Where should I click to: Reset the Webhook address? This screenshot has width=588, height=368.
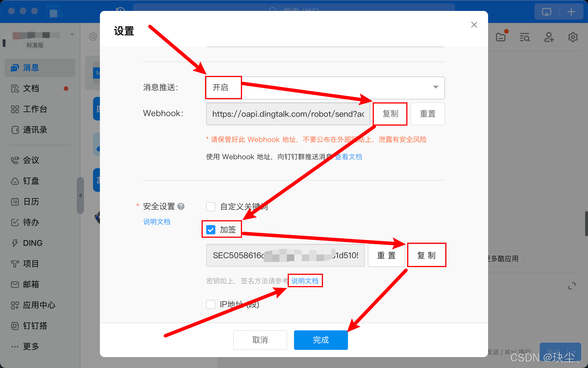tap(428, 114)
